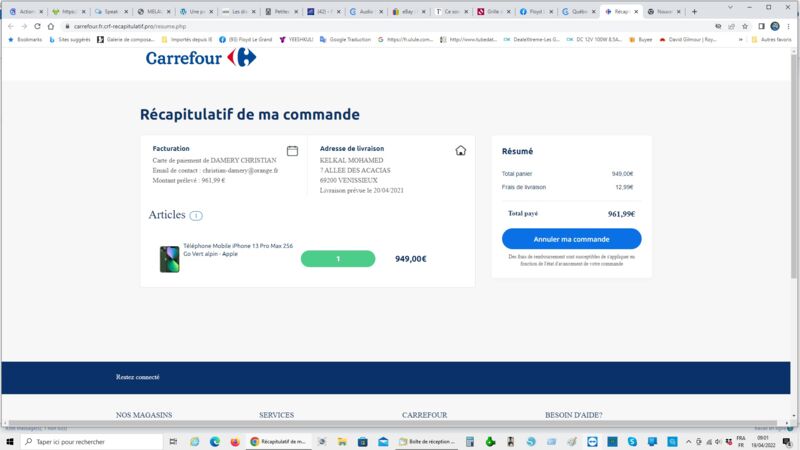Open the notification center icon
This screenshot has width=800, height=450.
click(787, 441)
